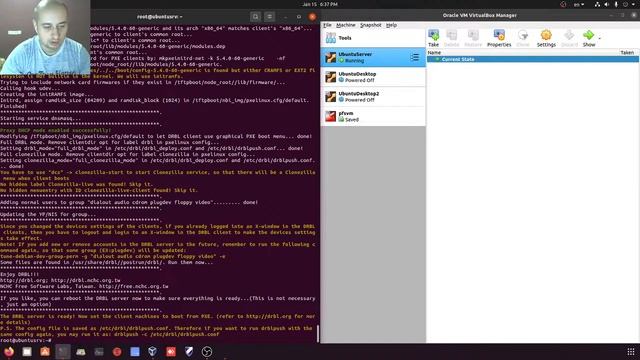Click the terminal prompt line root@ubuntusrv
Image resolution: width=640 pixels, height=360 pixels.
(x=26, y=340)
